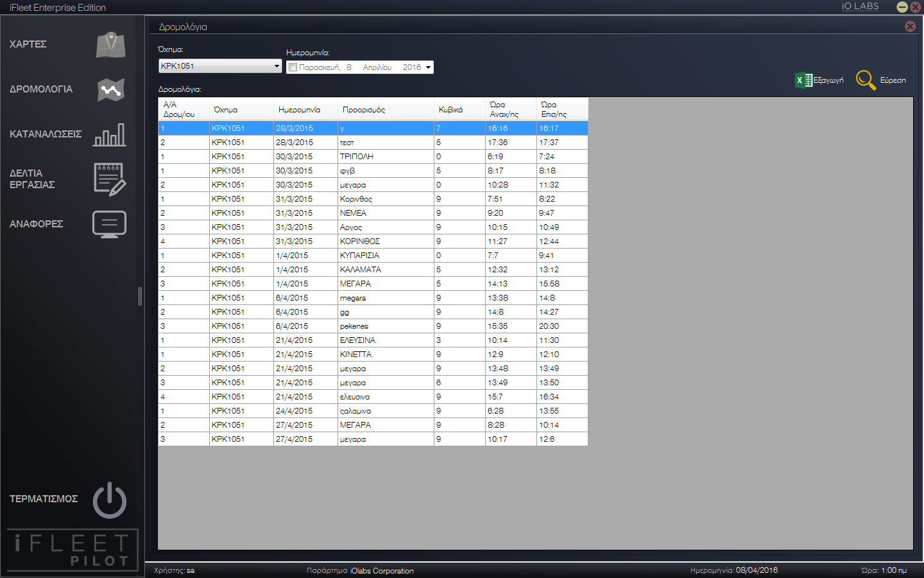Image resolution: width=924 pixels, height=578 pixels.
Task: Expand the vehicle KPK1051 dropdown
Action: click(277, 66)
